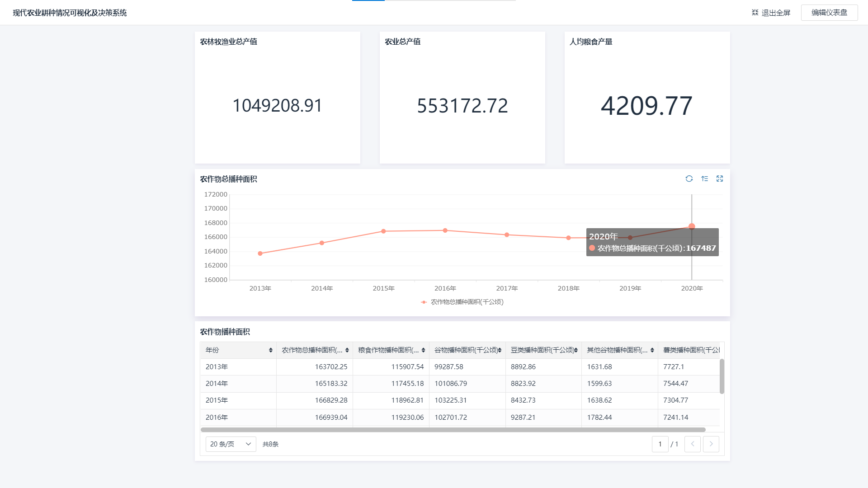Click the 编辑仪表盘 button
The image size is (868, 488).
(829, 13)
